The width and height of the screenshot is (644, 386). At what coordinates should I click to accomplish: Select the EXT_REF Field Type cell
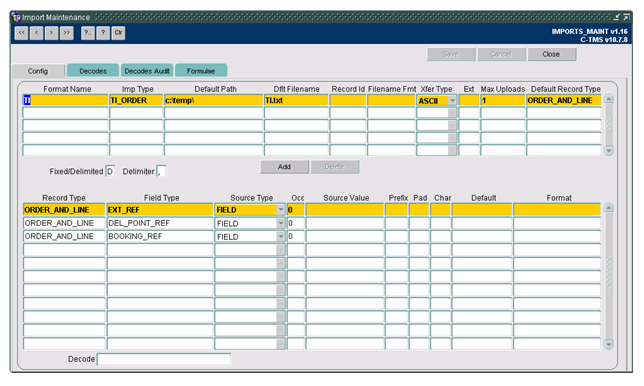(x=160, y=210)
